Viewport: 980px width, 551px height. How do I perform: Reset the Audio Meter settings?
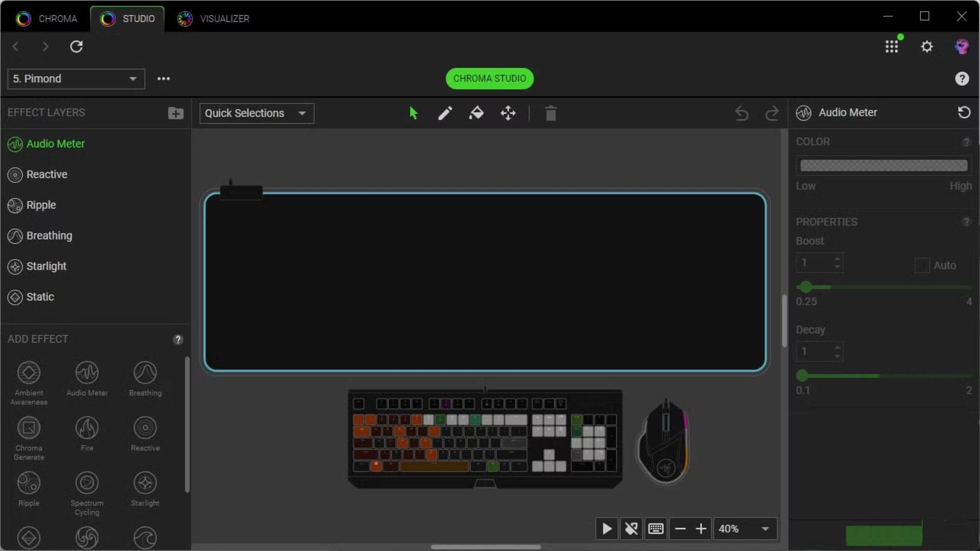pyautogui.click(x=964, y=112)
